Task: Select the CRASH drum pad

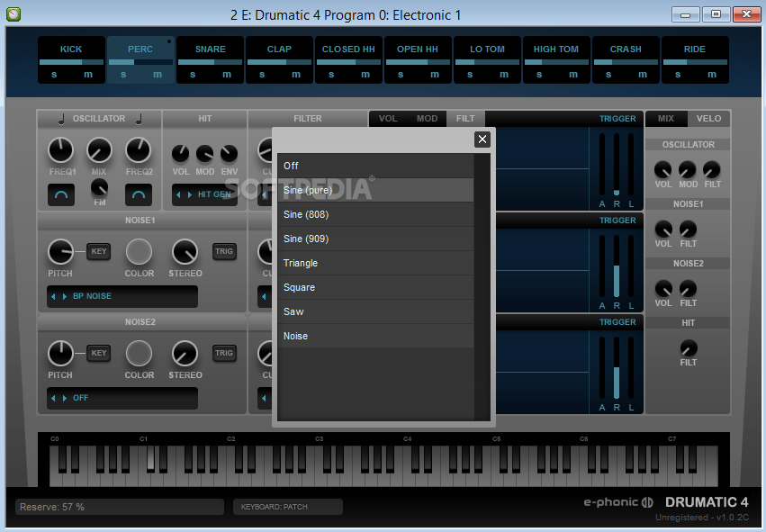Action: click(626, 59)
